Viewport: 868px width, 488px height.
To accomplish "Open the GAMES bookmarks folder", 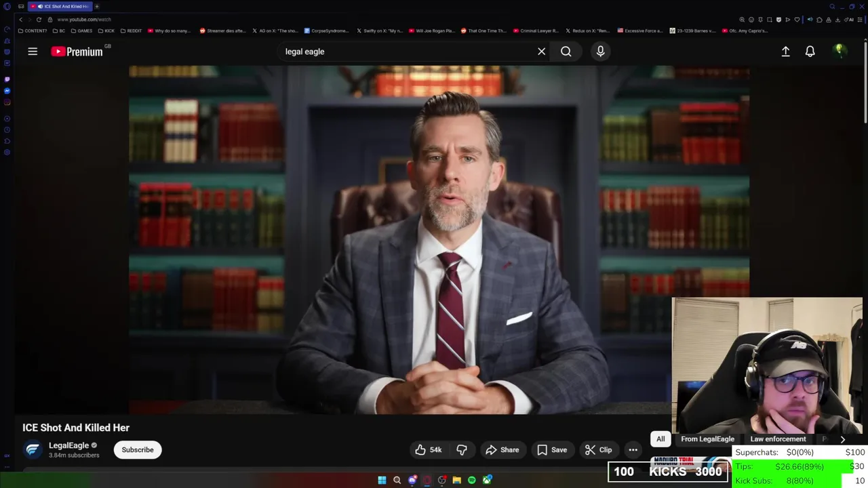I will tap(81, 30).
